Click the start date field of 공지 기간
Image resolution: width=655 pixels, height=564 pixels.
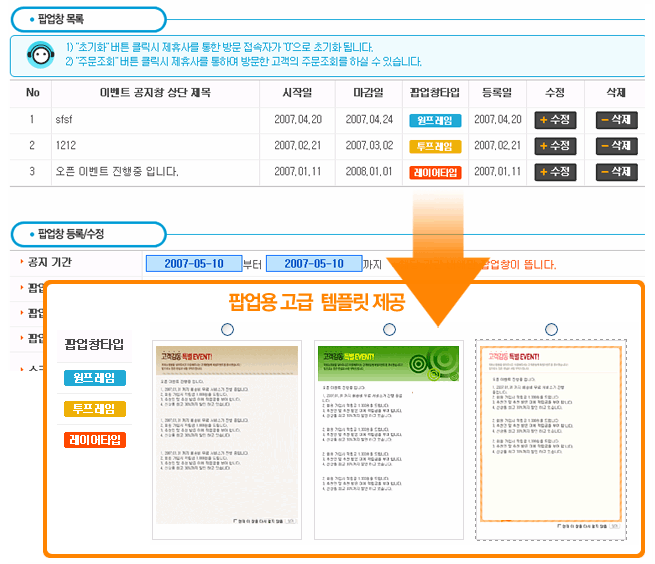pos(194,264)
